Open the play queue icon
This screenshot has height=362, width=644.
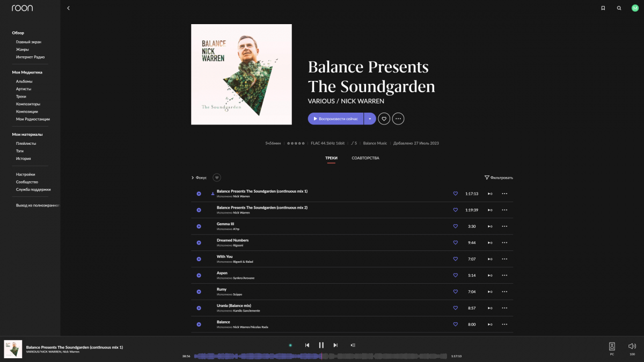point(353,345)
